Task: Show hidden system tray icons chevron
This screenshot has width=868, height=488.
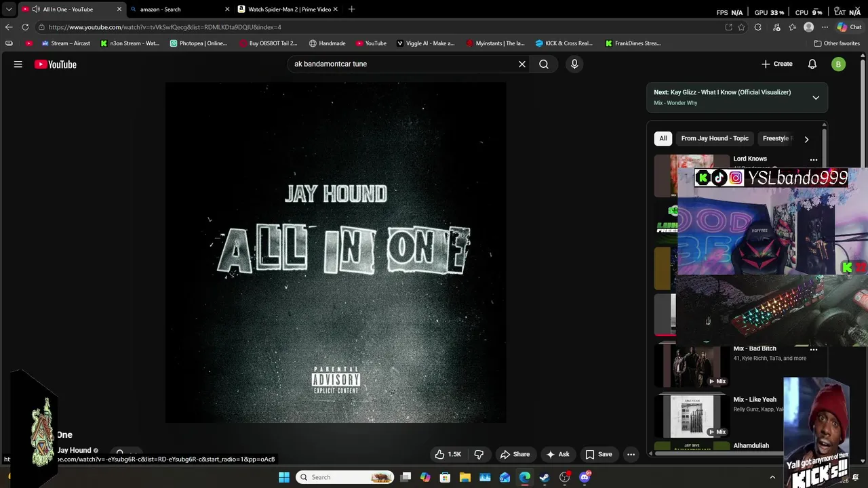Action: pos(773,477)
